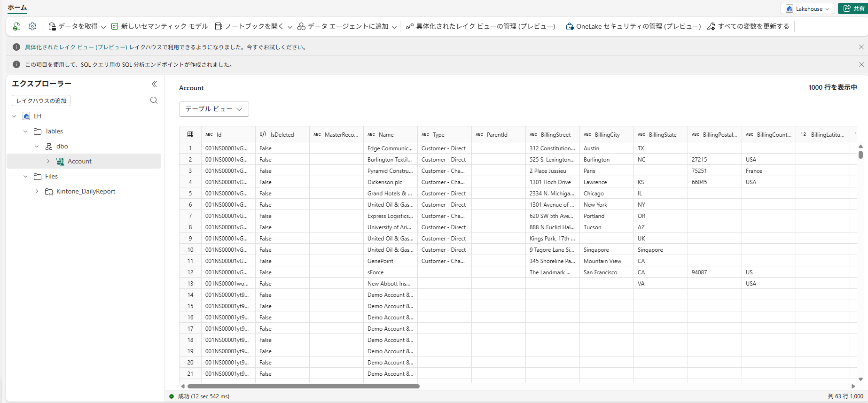Open データ エージェントに追加 dropdown
The image size is (868, 403).
pyautogui.click(x=347, y=26)
